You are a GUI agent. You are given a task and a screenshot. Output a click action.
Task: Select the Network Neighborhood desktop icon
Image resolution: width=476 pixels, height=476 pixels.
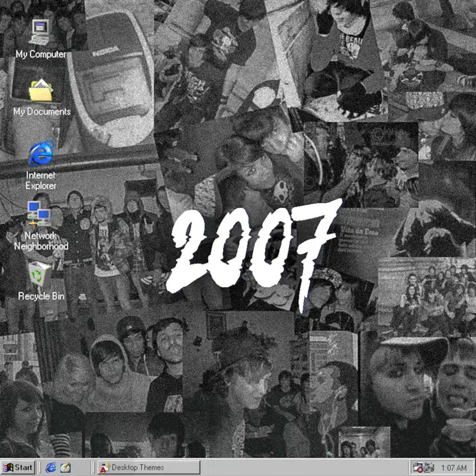pos(39,214)
